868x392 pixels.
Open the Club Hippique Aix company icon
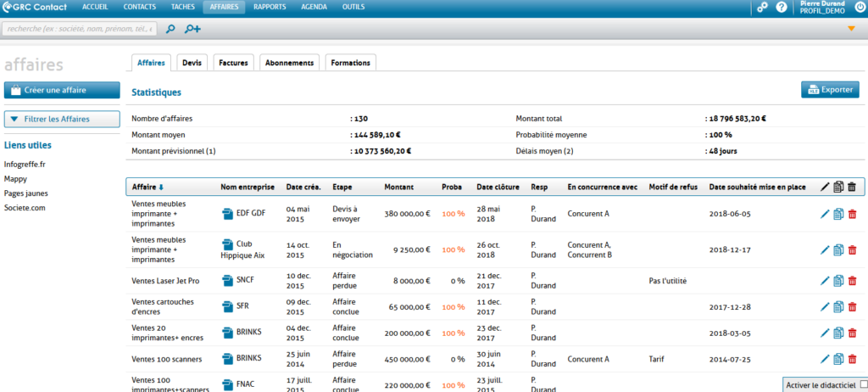click(x=227, y=244)
